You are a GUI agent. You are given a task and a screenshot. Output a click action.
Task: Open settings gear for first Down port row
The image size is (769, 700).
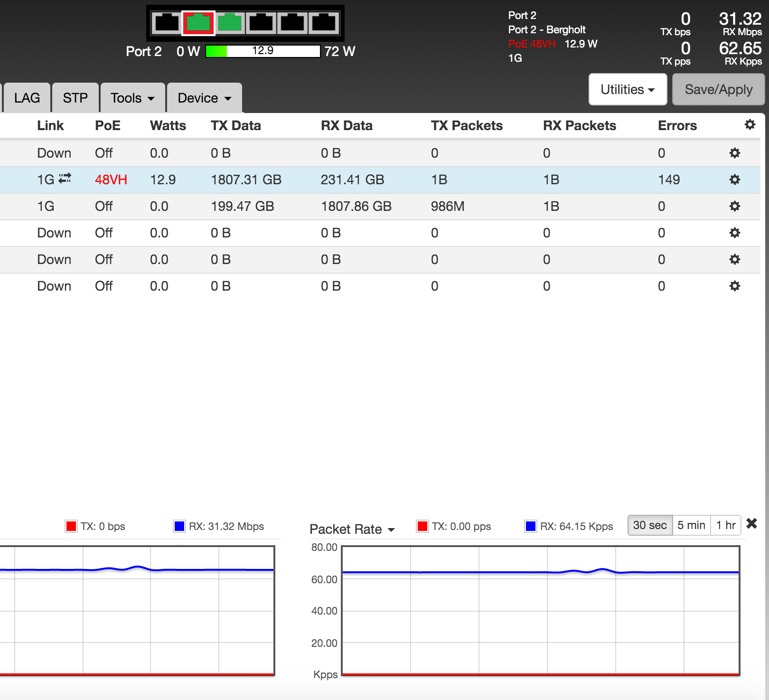point(734,153)
